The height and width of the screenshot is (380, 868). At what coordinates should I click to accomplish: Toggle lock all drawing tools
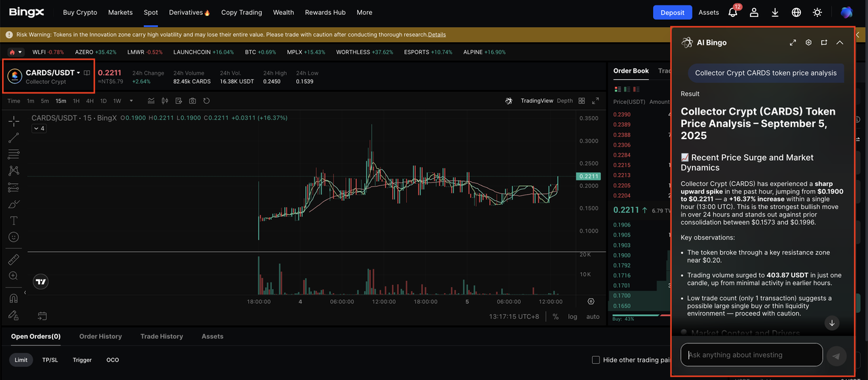click(14, 315)
